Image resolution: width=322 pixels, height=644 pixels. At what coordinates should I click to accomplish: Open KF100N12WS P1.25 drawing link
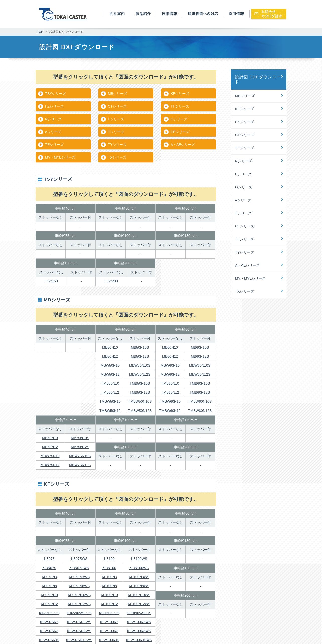click(x=139, y=613)
